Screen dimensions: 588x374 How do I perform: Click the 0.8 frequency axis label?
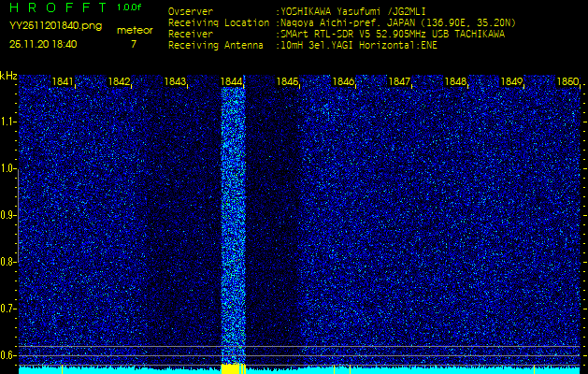[x=7, y=262]
